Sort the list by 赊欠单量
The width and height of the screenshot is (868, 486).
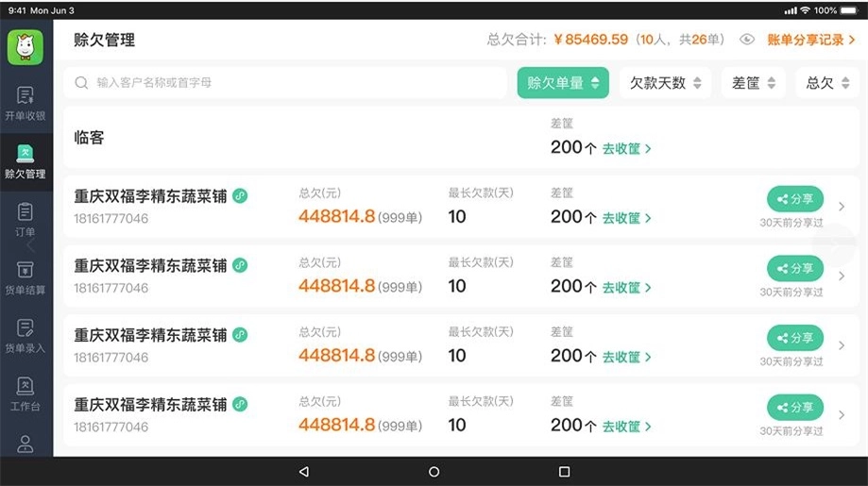click(x=562, y=83)
